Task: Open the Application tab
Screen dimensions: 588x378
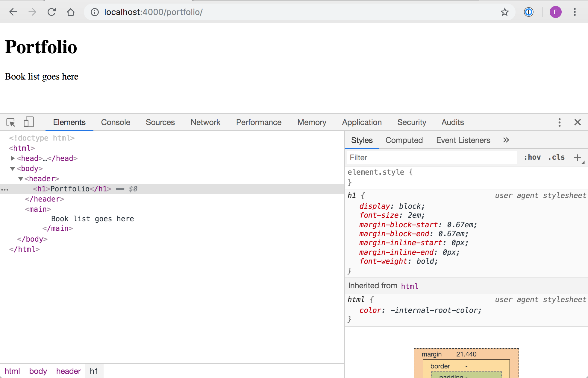Action: pos(362,122)
